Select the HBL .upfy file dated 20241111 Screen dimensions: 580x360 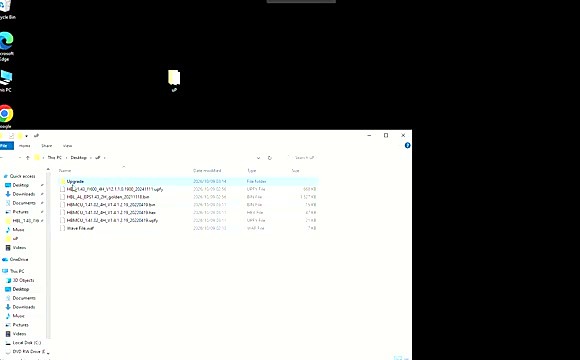(x=188, y=189)
